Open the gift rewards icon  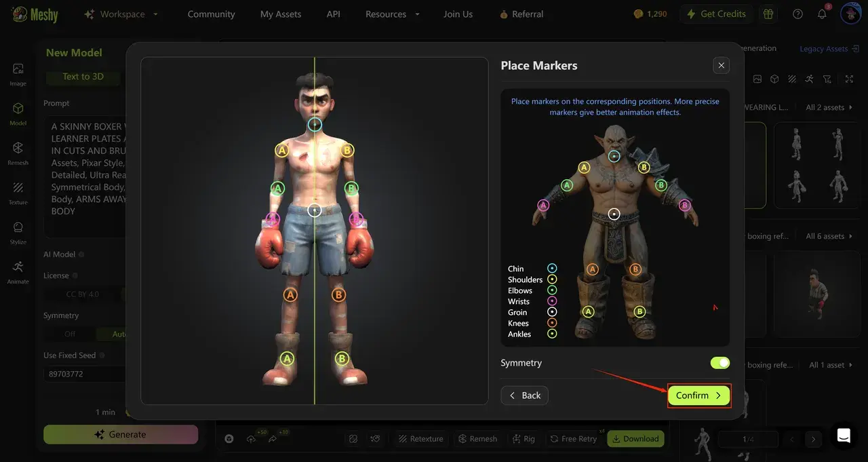coord(768,14)
